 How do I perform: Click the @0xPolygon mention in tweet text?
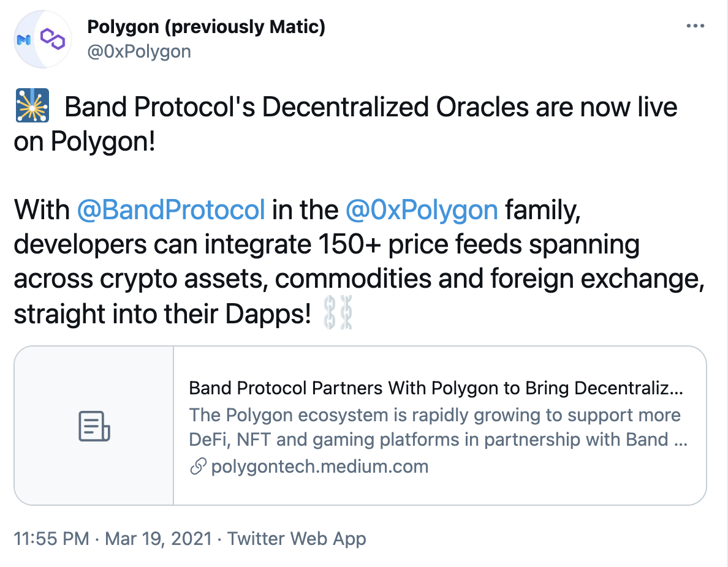pos(422,210)
